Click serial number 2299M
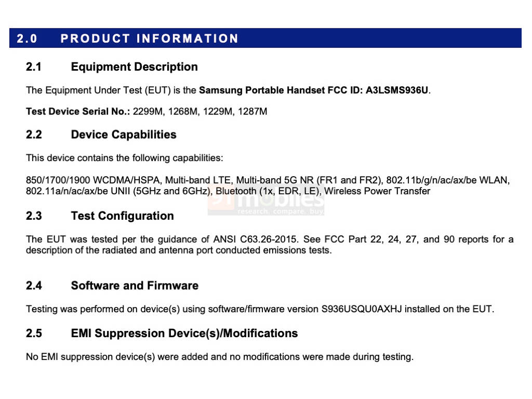Image resolution: width=532 pixels, height=399 pixels. (x=148, y=111)
